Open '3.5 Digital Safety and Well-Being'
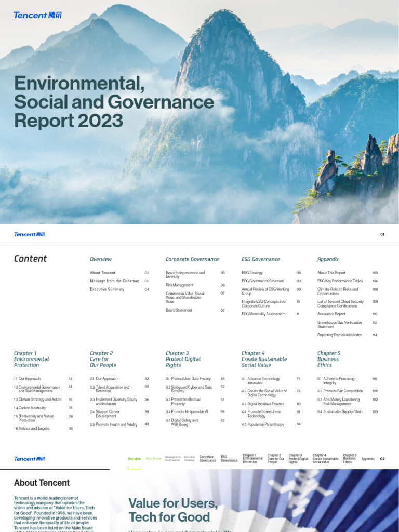399x532 pixels. 182,422
